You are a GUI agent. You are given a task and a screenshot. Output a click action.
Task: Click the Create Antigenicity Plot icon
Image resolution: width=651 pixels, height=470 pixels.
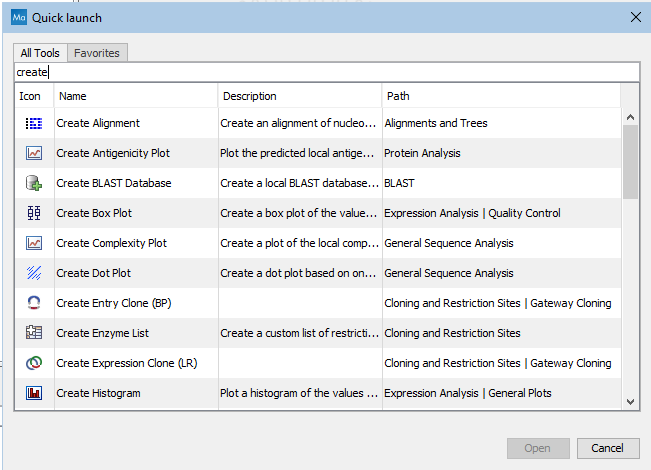(34, 153)
